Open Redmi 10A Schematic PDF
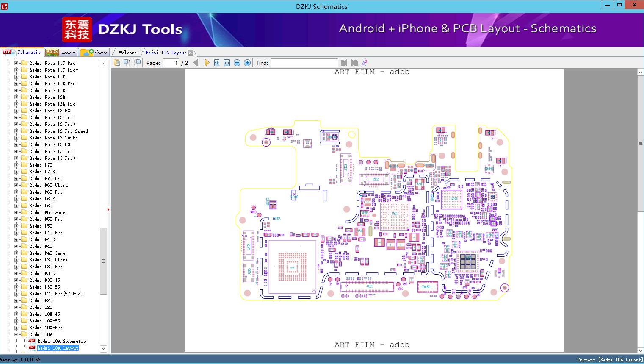The width and height of the screenshot is (644, 364). (61, 341)
